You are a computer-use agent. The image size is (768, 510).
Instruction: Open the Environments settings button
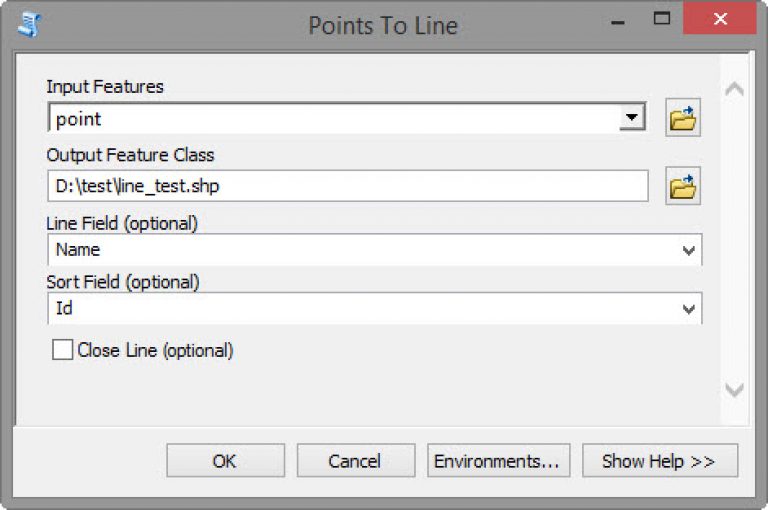click(499, 461)
